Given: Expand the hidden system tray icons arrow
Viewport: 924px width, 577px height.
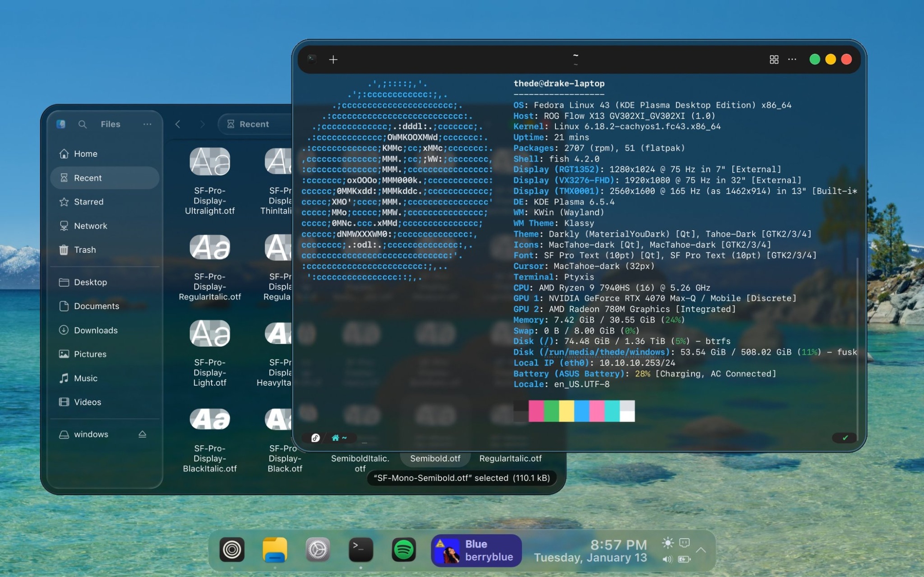Looking at the screenshot, I should click(701, 550).
